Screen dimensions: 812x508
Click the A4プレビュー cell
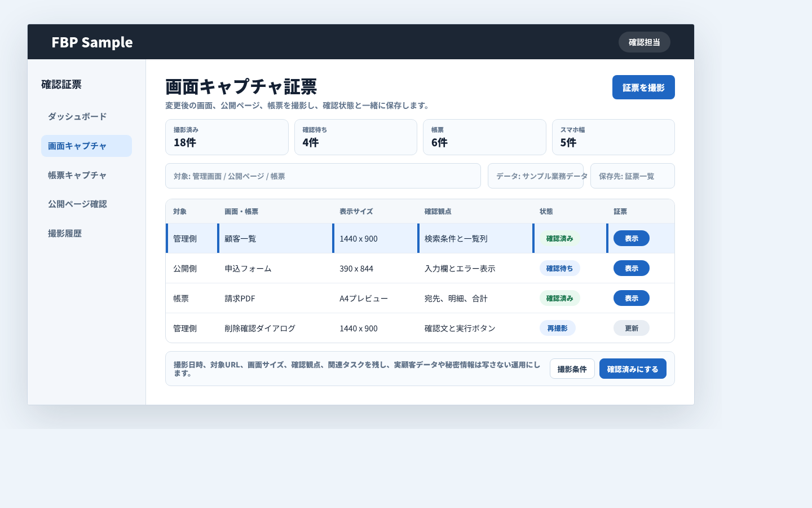pos(376,299)
